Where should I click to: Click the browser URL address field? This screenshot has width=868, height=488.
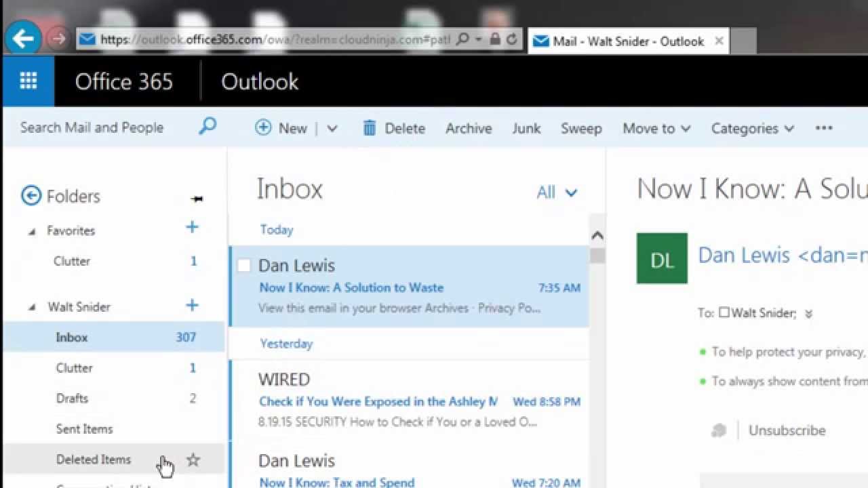(x=275, y=39)
